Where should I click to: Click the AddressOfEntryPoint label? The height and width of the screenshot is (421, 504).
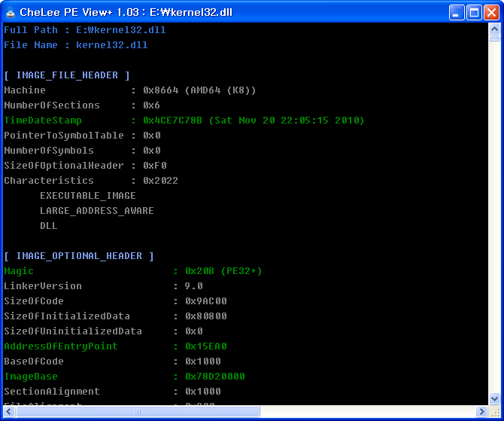click(x=61, y=346)
